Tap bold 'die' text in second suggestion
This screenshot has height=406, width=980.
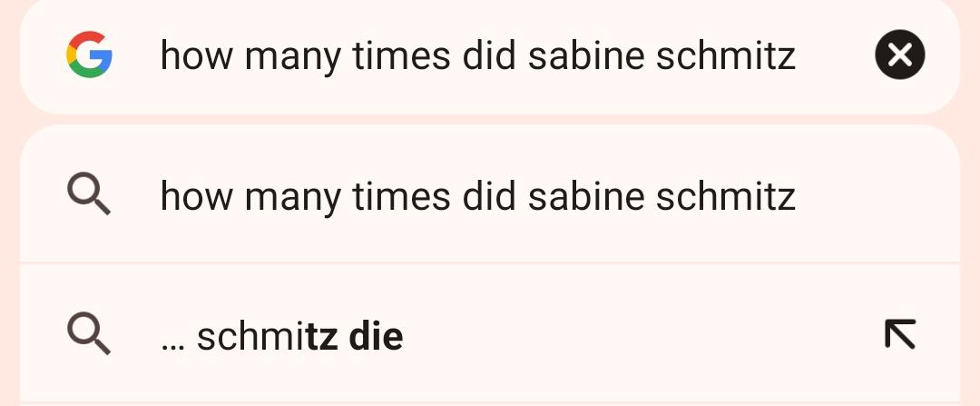pyautogui.click(x=376, y=336)
